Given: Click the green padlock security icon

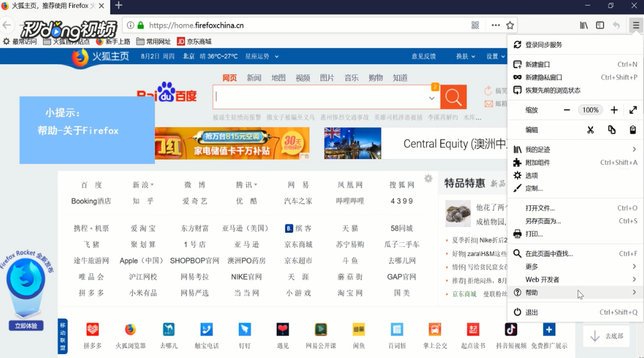Looking at the screenshot, I should coord(141,25).
